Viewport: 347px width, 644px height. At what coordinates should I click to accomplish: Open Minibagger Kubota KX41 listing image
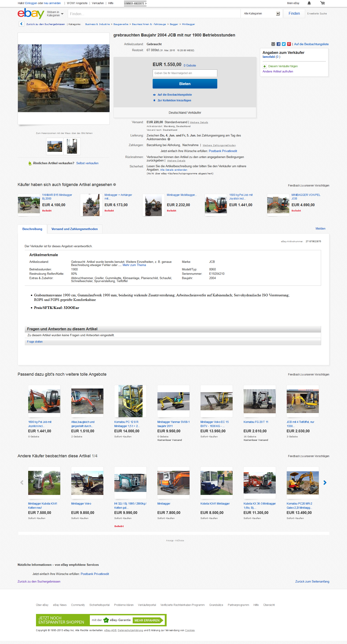[44, 483]
